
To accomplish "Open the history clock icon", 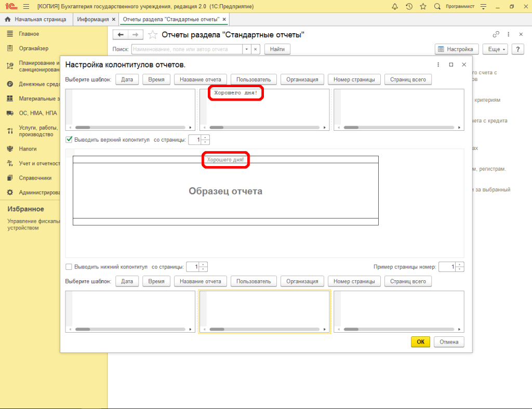I will (409, 7).
